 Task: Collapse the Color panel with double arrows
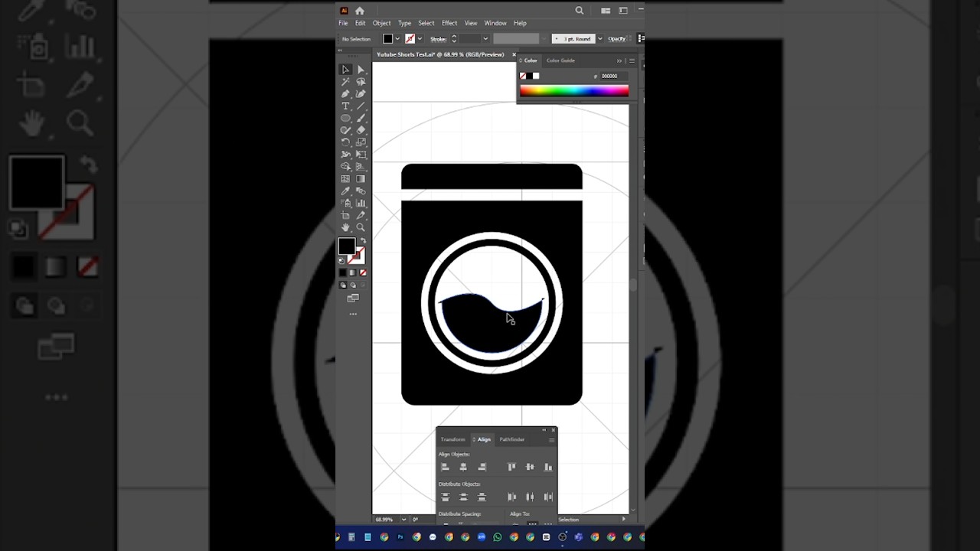click(x=619, y=60)
